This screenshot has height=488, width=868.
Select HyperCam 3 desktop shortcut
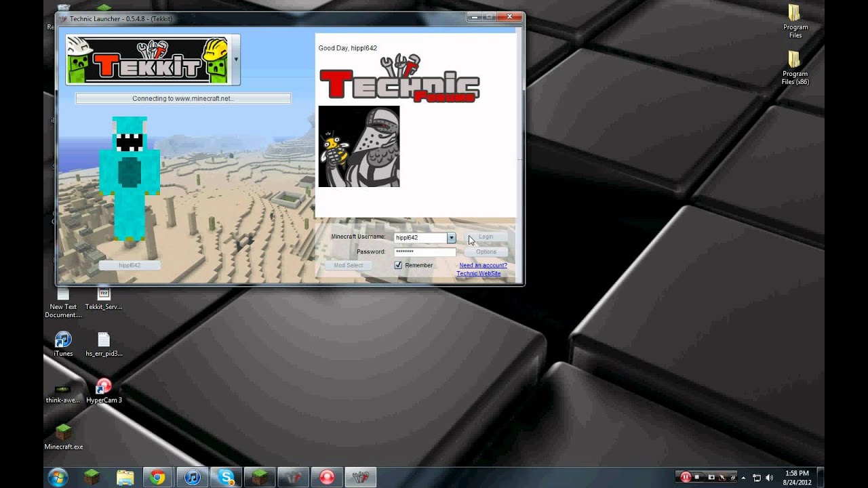coord(104,392)
